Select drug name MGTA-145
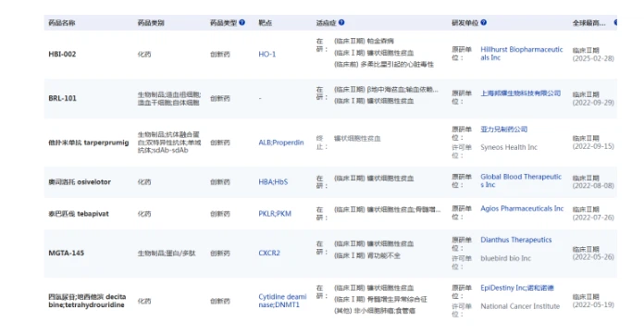This screenshot has width=644, height=335. pyautogui.click(x=66, y=253)
